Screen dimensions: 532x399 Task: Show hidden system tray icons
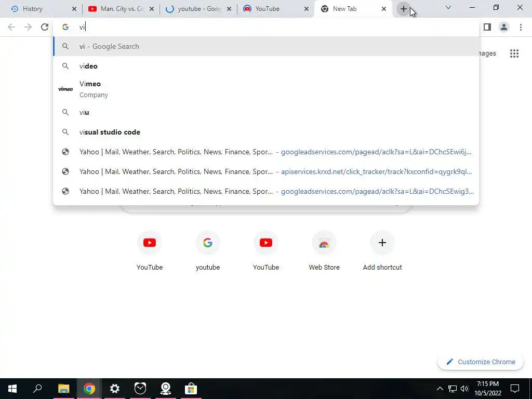pos(440,389)
